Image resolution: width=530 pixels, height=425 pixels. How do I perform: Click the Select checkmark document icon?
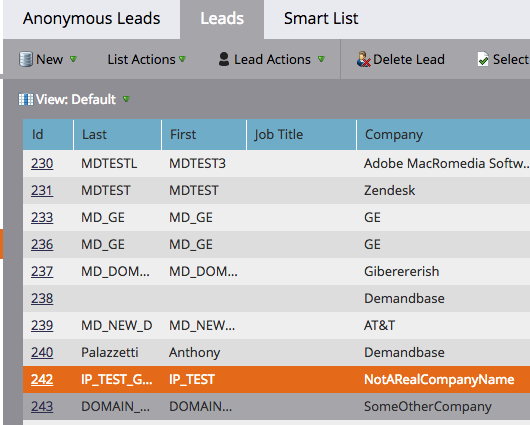click(483, 59)
